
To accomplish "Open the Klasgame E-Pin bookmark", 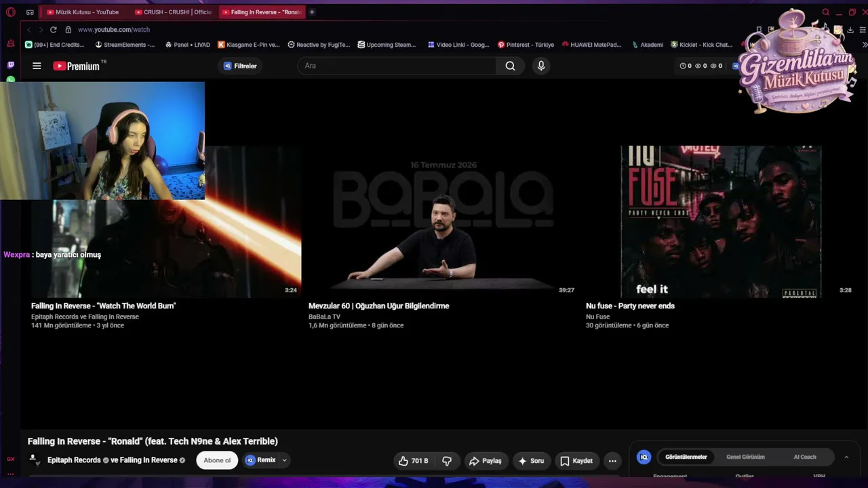I will [x=249, y=45].
